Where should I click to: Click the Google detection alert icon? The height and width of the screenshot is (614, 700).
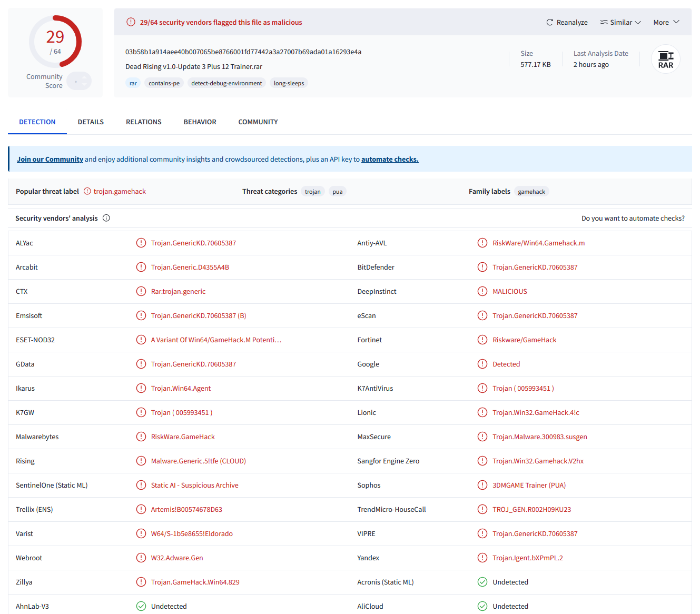(482, 364)
